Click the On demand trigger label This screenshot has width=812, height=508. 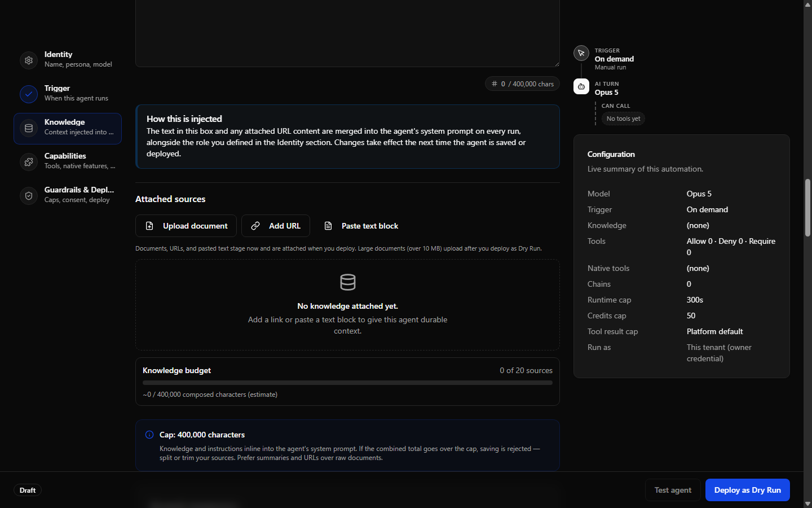(x=614, y=59)
